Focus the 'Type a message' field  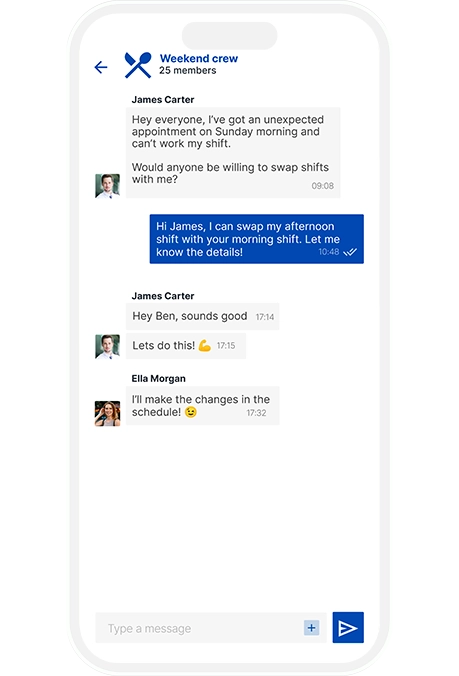(211, 628)
